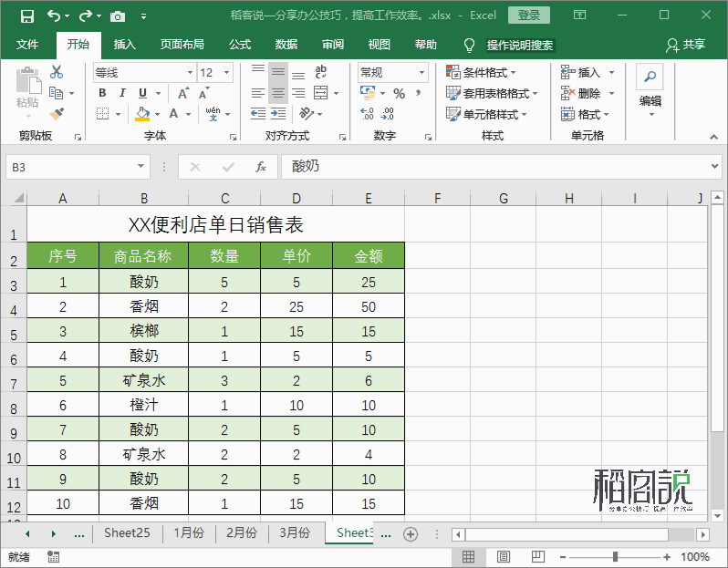
Task: Open the File (文件) tab
Action: (27, 45)
